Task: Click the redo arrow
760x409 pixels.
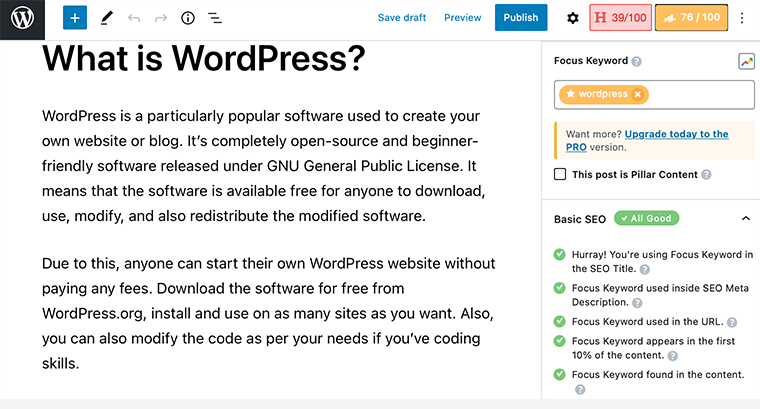Action: (x=161, y=18)
